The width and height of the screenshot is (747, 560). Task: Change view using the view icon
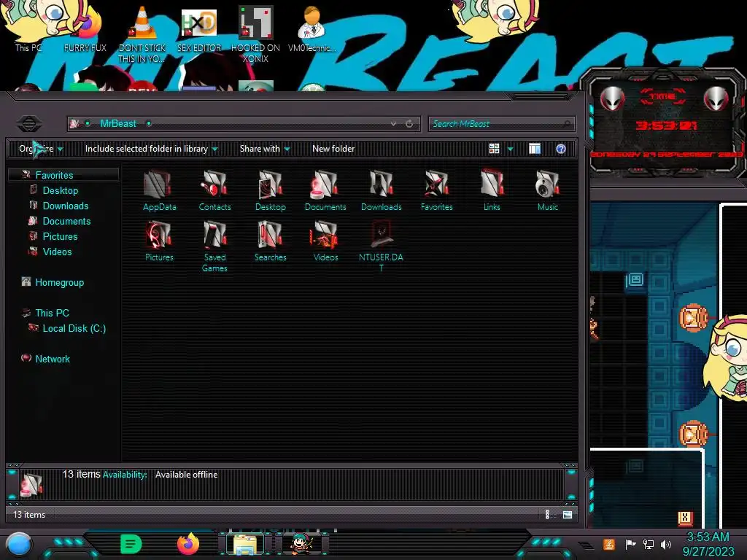(494, 149)
